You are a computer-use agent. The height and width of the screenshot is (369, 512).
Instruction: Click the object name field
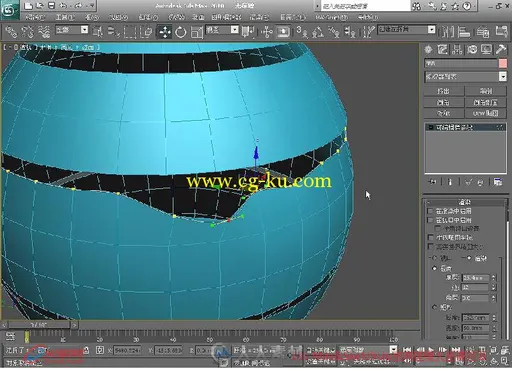point(461,63)
